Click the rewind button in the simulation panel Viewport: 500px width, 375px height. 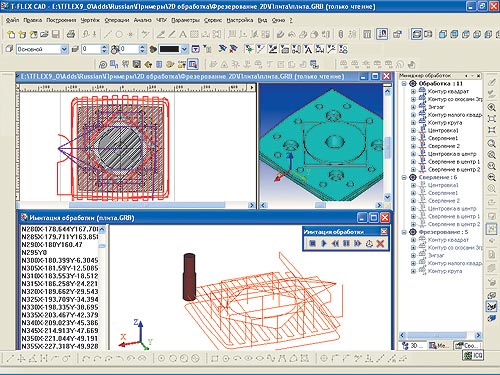[335, 243]
